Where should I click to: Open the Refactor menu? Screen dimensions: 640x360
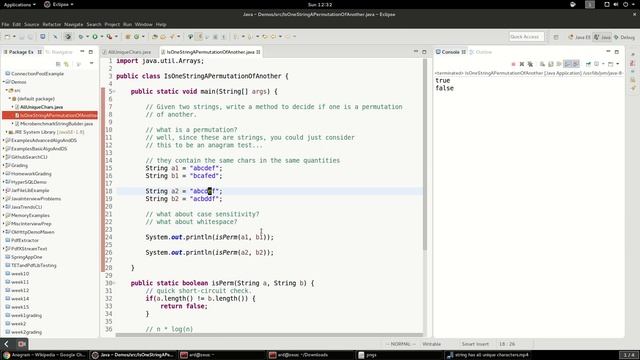click(51, 24)
